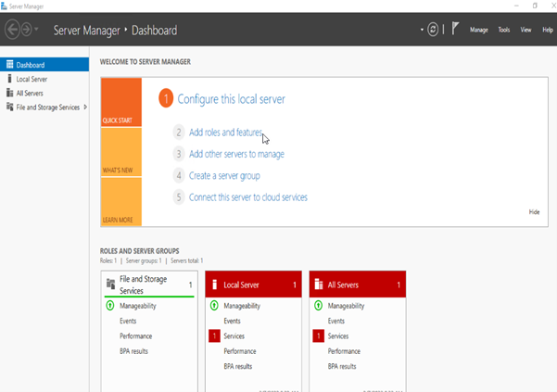Click the Local Server tile header icon
The image size is (557, 392).
[215, 285]
